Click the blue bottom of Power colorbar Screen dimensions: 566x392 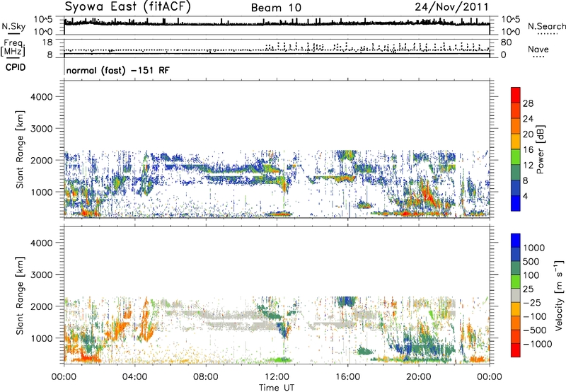coord(516,204)
